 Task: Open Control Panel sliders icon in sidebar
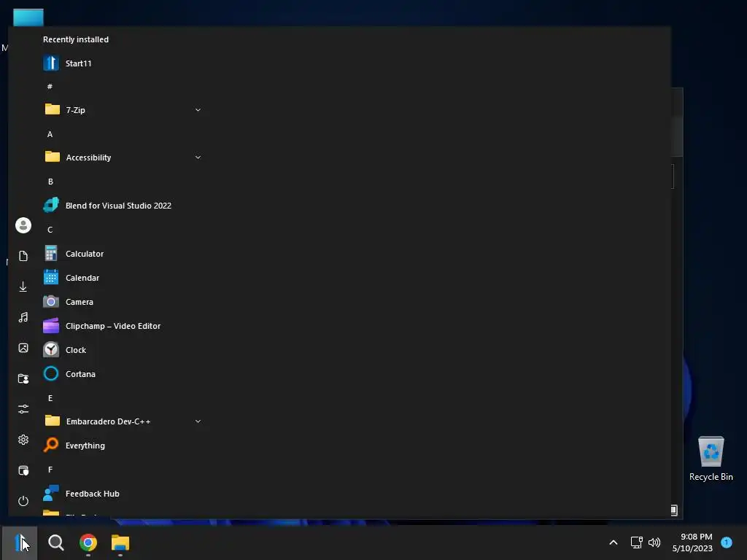(x=23, y=409)
